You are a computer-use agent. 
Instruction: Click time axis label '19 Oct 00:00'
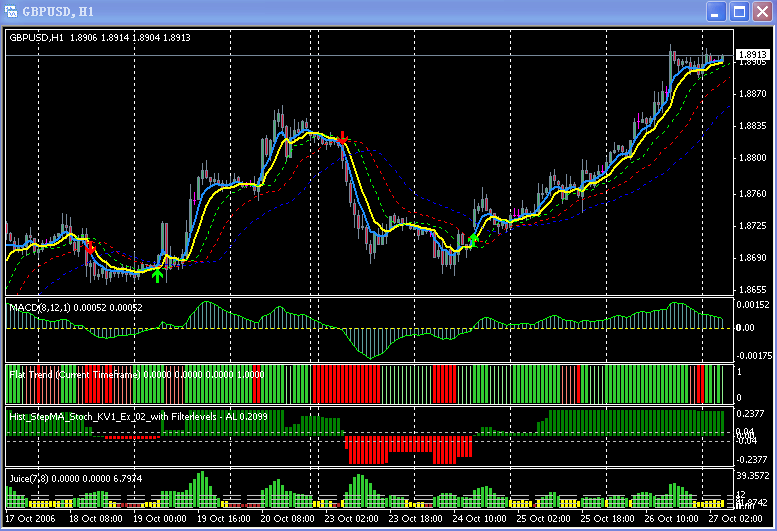click(x=160, y=519)
